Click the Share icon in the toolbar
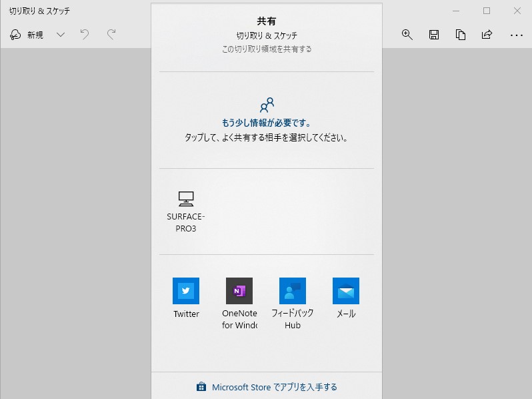 click(x=487, y=34)
